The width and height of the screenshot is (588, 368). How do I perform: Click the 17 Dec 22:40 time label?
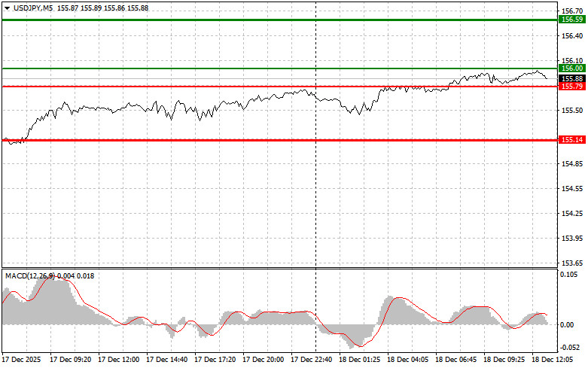(x=312, y=360)
